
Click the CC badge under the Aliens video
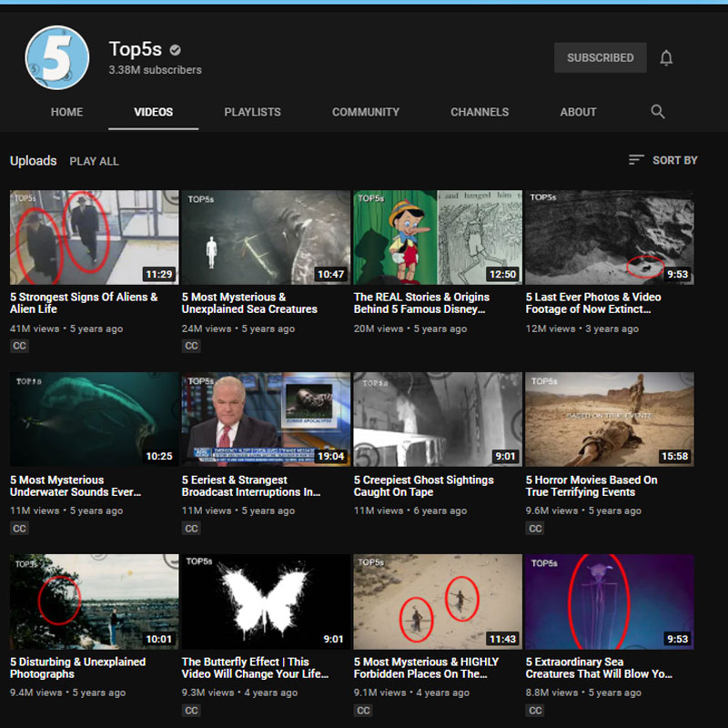(19, 346)
